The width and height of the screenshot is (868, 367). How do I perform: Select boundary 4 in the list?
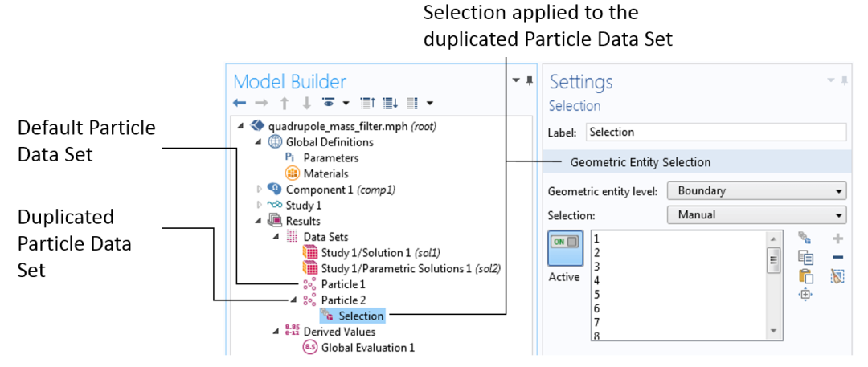pyautogui.click(x=596, y=280)
